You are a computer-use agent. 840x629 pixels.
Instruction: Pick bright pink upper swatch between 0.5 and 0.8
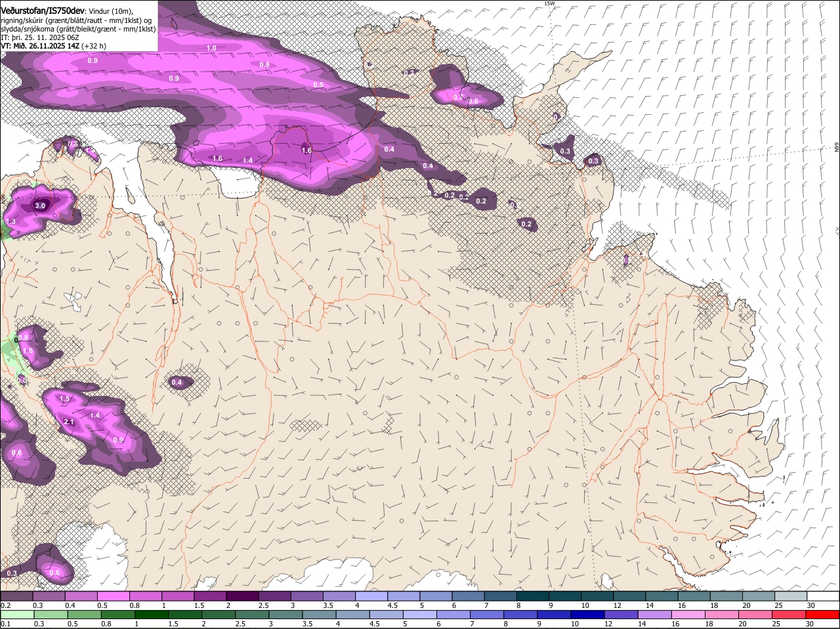(112, 596)
